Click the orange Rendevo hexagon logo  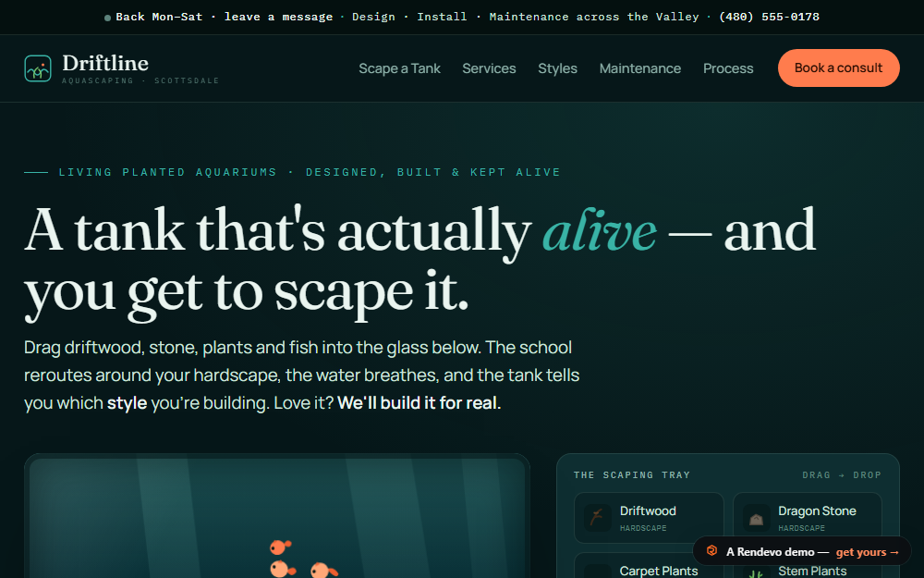(x=711, y=551)
